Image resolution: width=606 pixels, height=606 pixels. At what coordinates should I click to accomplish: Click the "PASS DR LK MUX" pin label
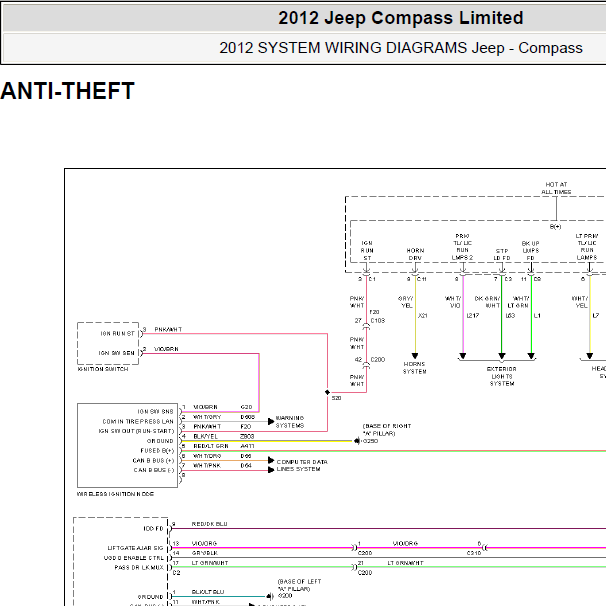coord(139,568)
